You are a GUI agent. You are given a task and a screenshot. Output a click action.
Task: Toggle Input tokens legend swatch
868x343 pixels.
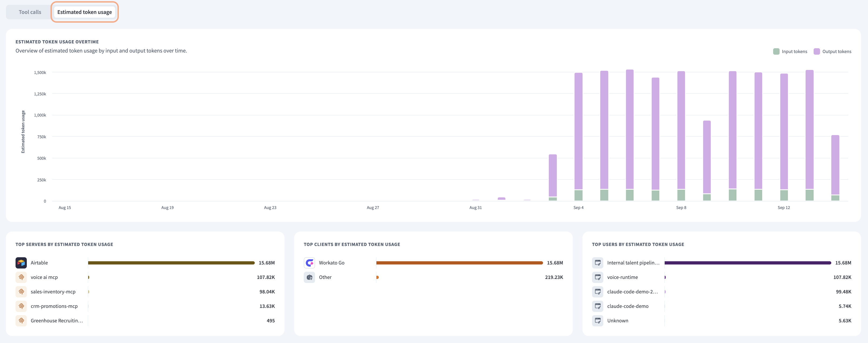click(776, 51)
